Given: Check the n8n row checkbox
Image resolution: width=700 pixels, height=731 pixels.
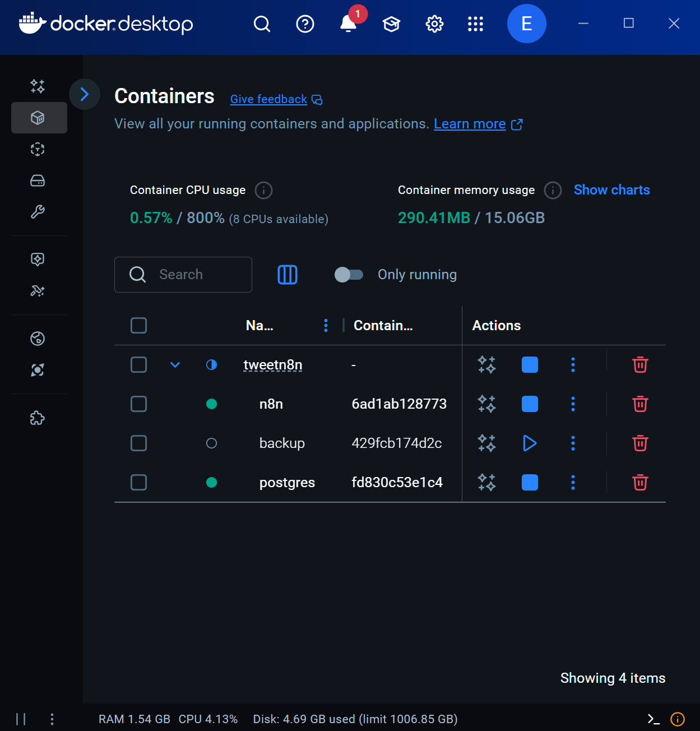Looking at the screenshot, I should [138, 404].
